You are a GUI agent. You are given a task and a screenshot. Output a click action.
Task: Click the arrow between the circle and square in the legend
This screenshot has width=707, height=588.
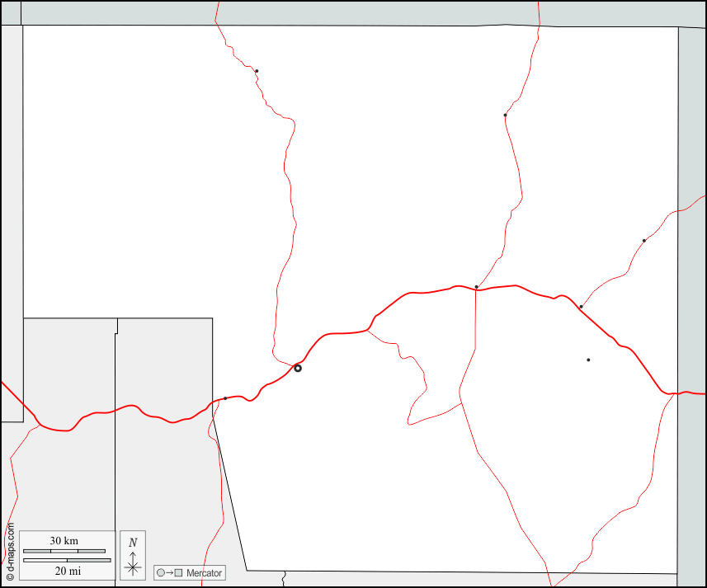click(x=169, y=572)
